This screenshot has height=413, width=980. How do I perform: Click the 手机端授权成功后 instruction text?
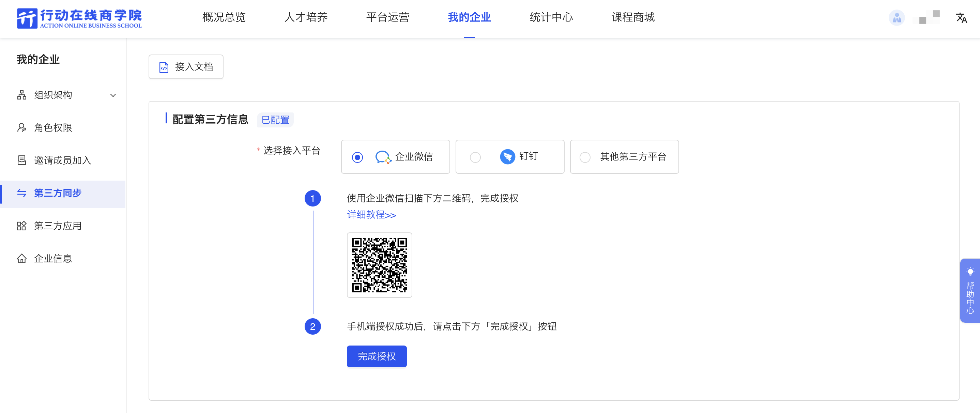[451, 326]
